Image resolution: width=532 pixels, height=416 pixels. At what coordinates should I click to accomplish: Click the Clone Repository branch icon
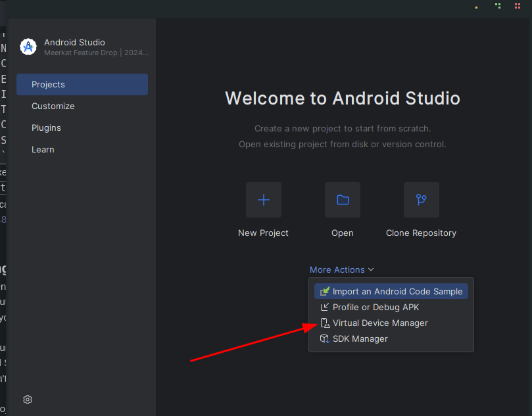pyautogui.click(x=422, y=200)
